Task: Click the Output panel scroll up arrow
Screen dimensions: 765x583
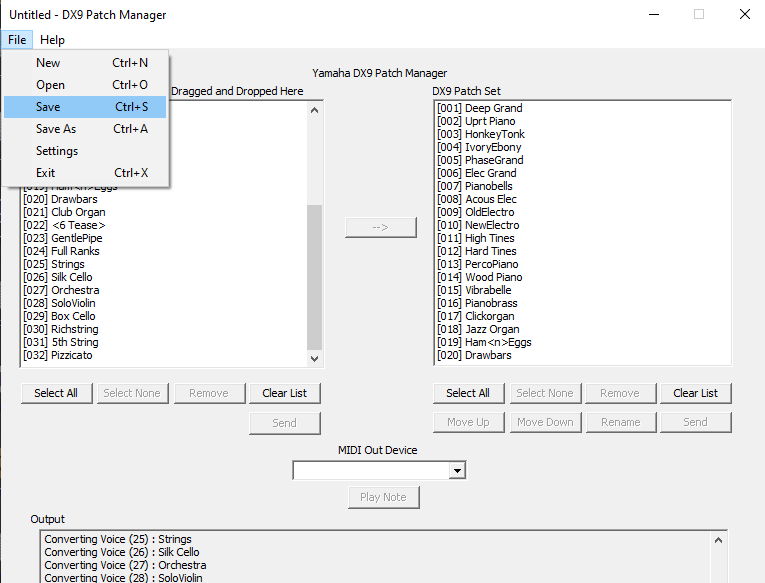Action: coord(719,541)
